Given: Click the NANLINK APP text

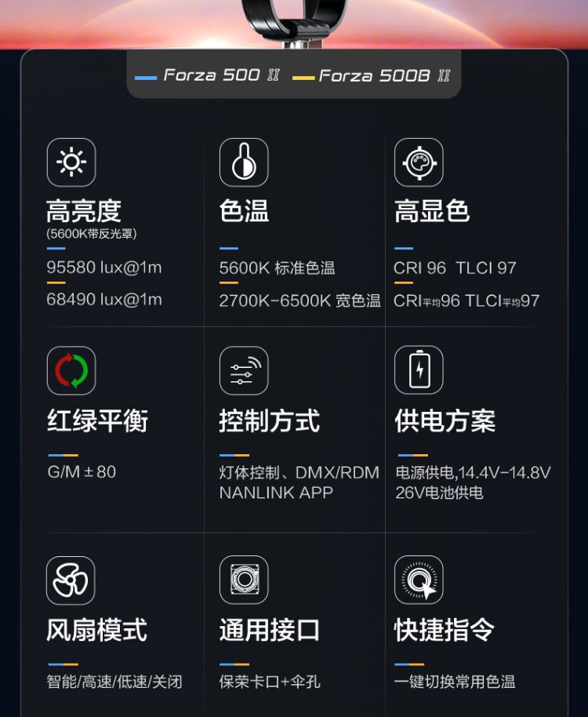Looking at the screenshot, I should tap(276, 493).
